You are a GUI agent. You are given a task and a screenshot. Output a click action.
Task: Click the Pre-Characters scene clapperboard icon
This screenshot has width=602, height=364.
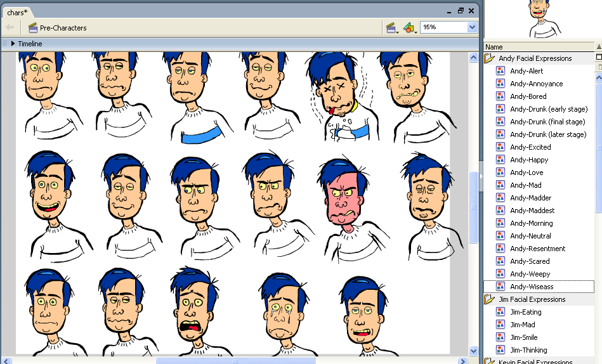point(33,28)
